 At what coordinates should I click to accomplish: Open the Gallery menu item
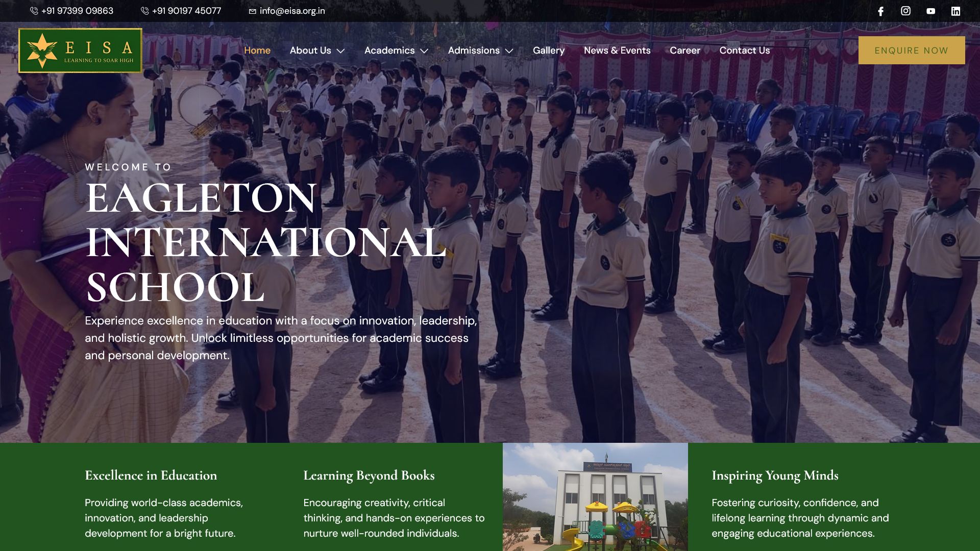[x=549, y=51]
